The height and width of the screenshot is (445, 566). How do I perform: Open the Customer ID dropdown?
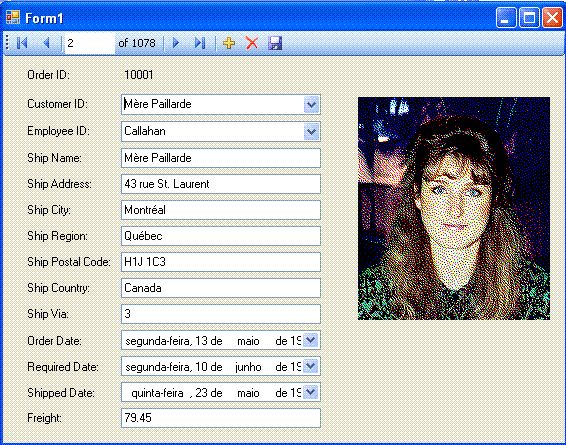coord(311,105)
